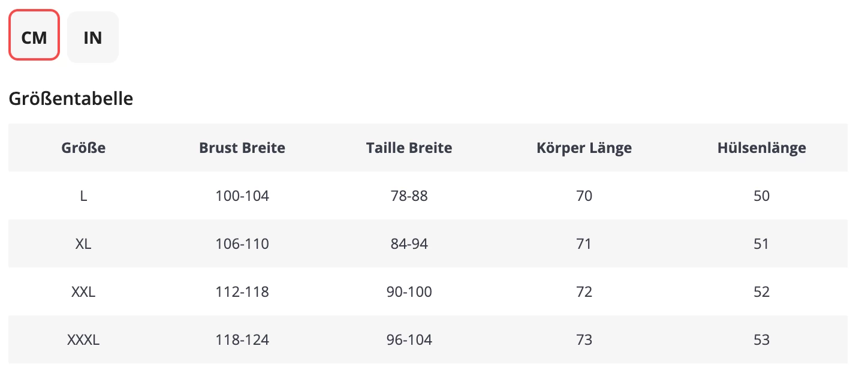868x373 pixels.
Task: Select the CM unit toggle
Action: [34, 37]
